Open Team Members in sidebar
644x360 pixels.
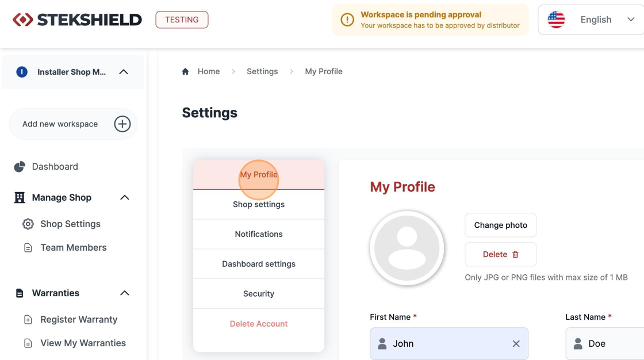tap(74, 248)
